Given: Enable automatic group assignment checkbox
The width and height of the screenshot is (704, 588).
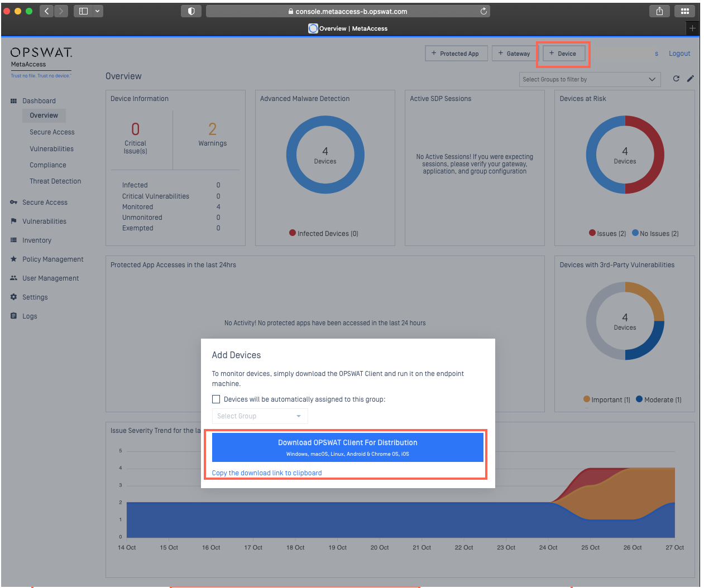Looking at the screenshot, I should [x=216, y=399].
